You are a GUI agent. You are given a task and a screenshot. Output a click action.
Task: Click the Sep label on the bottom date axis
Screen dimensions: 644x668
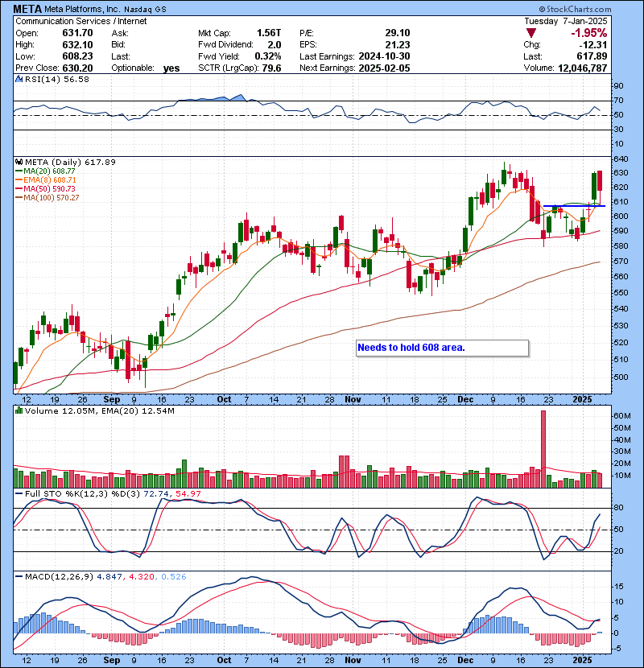click(112, 660)
